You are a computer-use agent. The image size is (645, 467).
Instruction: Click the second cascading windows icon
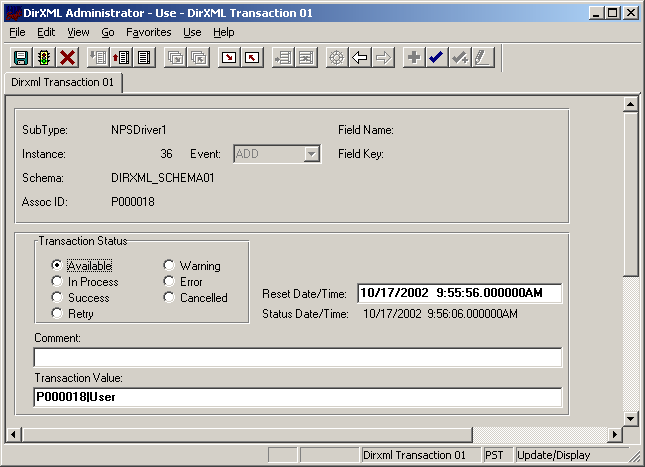click(199, 58)
